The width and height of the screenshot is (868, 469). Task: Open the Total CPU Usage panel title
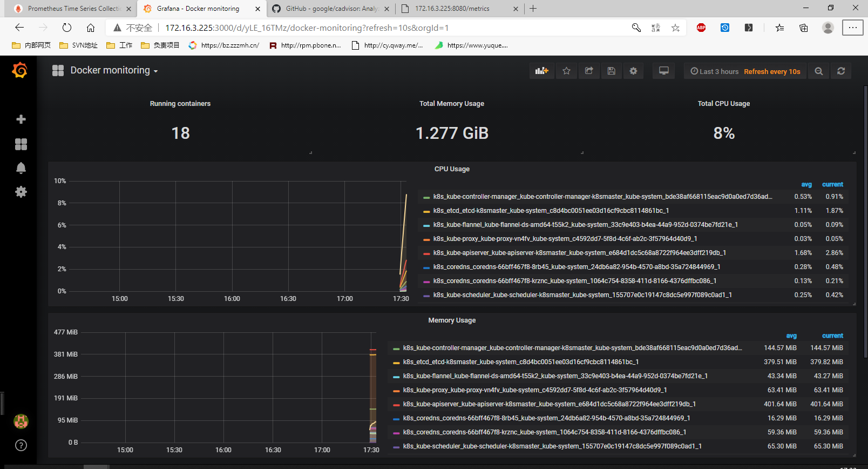724,104
